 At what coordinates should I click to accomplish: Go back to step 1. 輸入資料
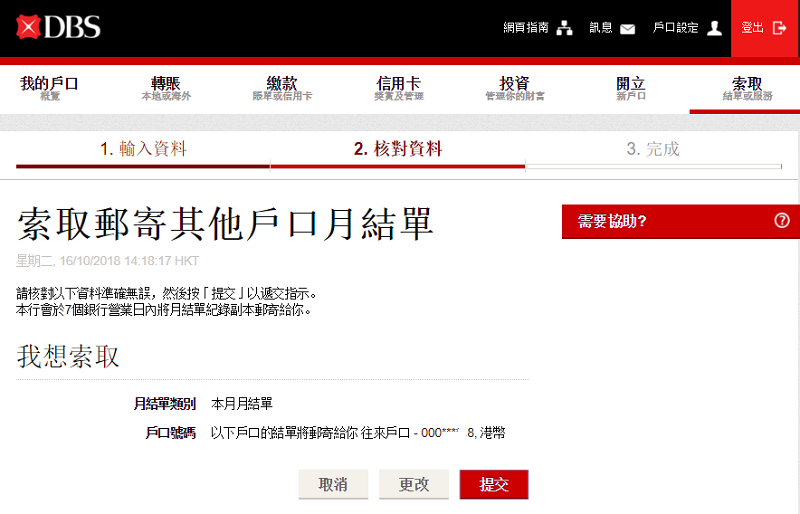[x=143, y=149]
